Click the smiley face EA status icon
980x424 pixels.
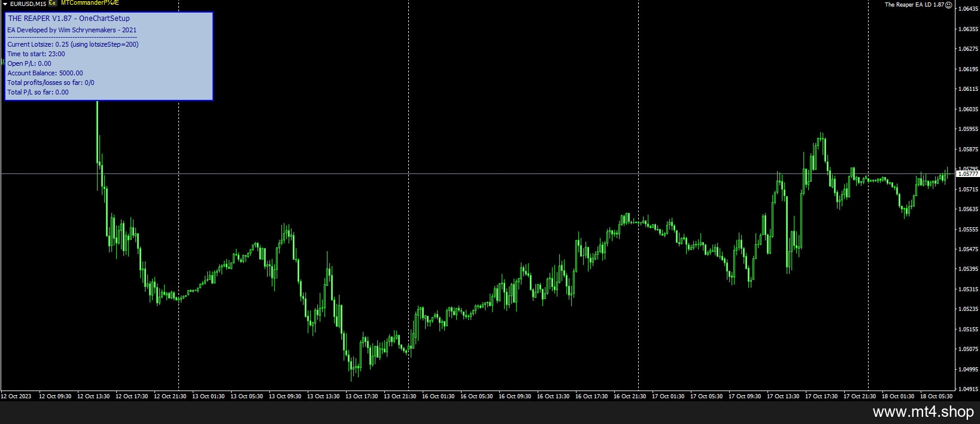click(x=949, y=5)
